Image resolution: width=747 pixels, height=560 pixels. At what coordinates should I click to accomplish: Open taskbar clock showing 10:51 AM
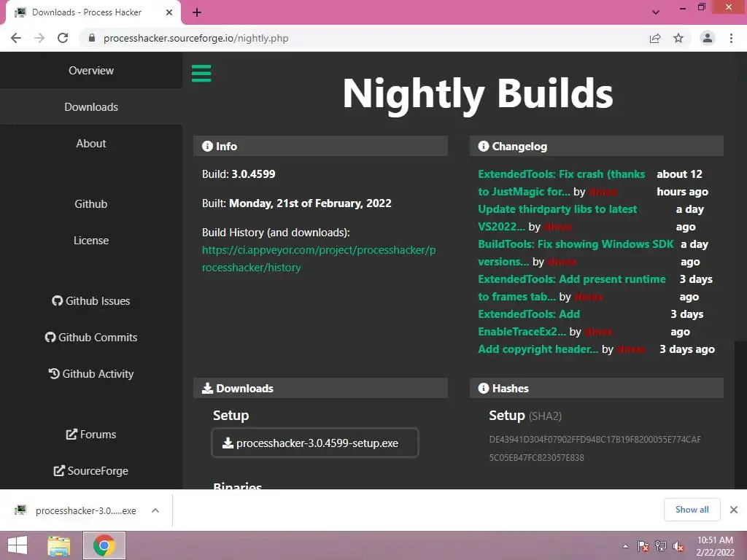coord(715,546)
